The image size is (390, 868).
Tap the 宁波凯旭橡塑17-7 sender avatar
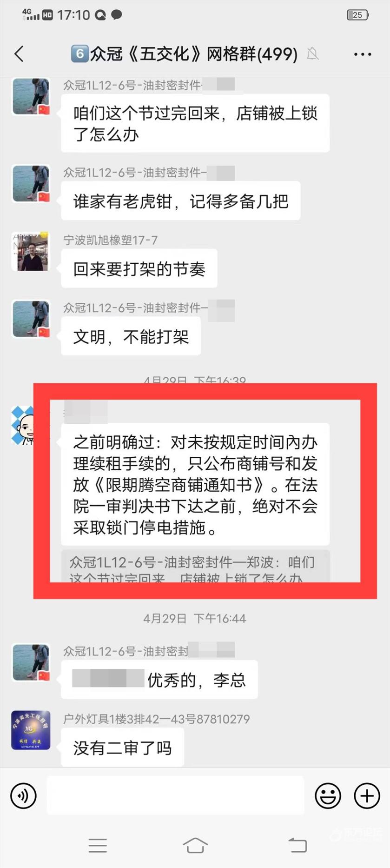pos(31,251)
